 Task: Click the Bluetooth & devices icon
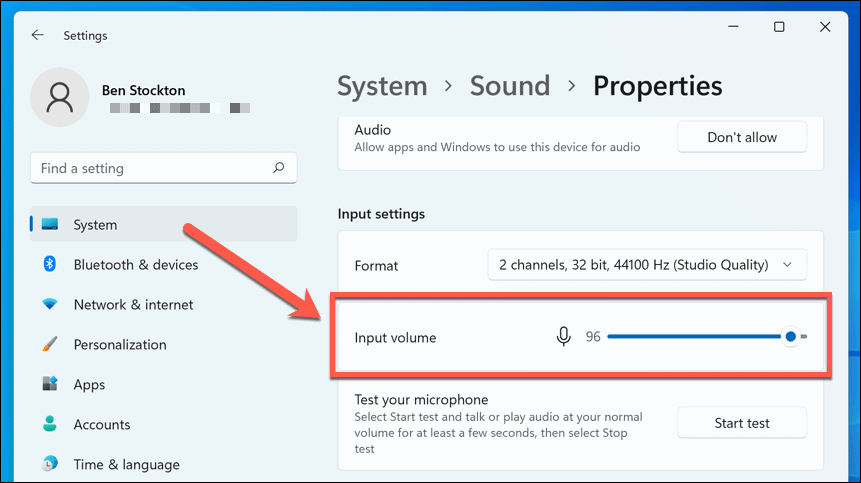(49, 264)
